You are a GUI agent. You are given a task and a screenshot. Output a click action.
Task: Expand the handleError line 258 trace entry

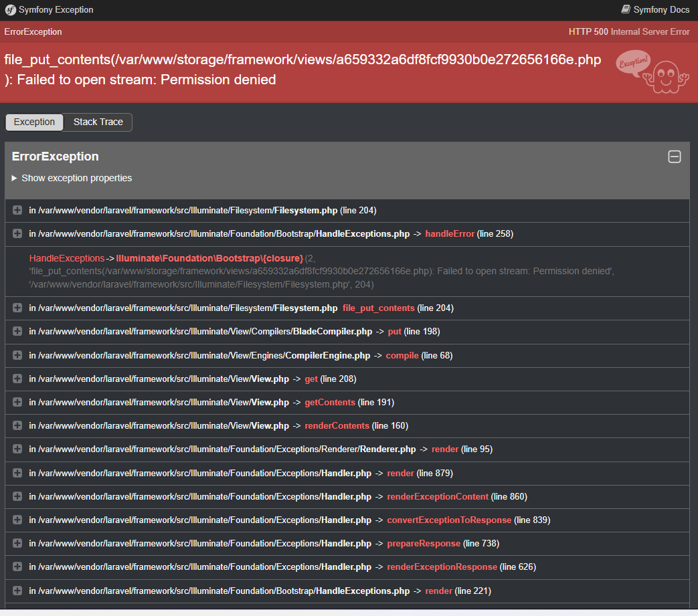click(x=17, y=234)
